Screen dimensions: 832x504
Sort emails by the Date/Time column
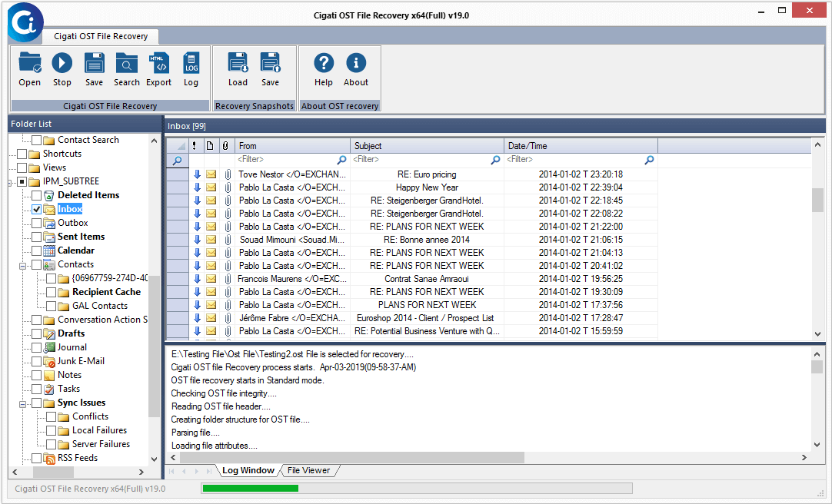pyautogui.click(x=581, y=146)
